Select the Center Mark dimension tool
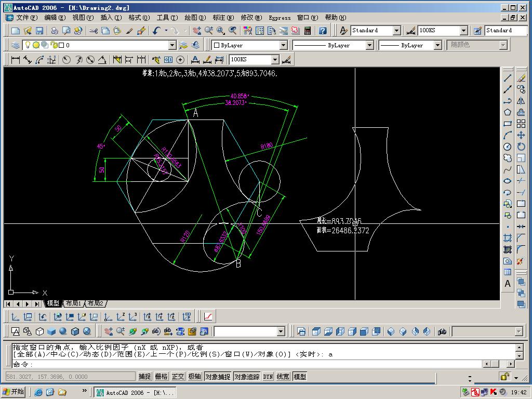 click(x=180, y=60)
